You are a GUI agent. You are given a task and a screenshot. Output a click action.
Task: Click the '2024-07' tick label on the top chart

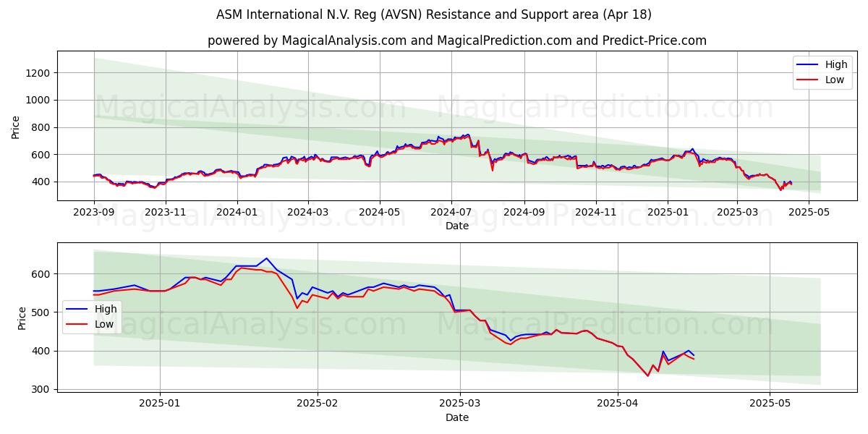pyautogui.click(x=451, y=211)
